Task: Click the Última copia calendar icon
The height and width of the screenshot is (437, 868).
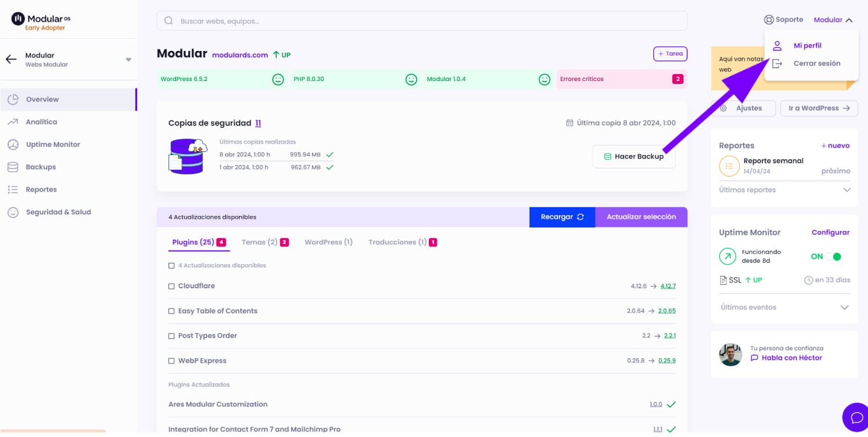Action: [x=570, y=123]
